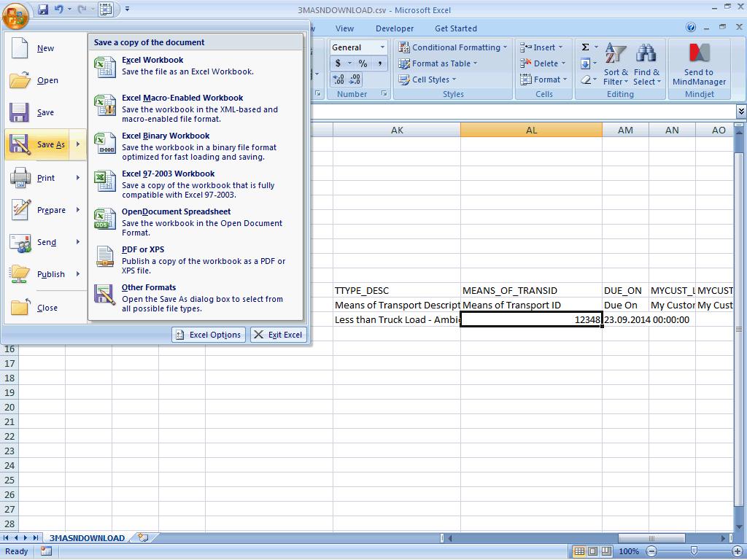747x560 pixels.
Task: Select column AK header
Action: coord(397,130)
